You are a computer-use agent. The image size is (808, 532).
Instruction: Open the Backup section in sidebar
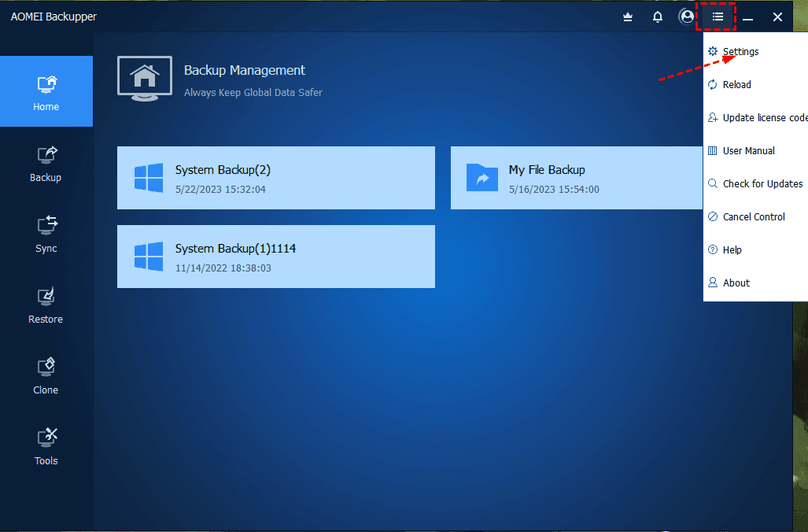pyautogui.click(x=46, y=164)
